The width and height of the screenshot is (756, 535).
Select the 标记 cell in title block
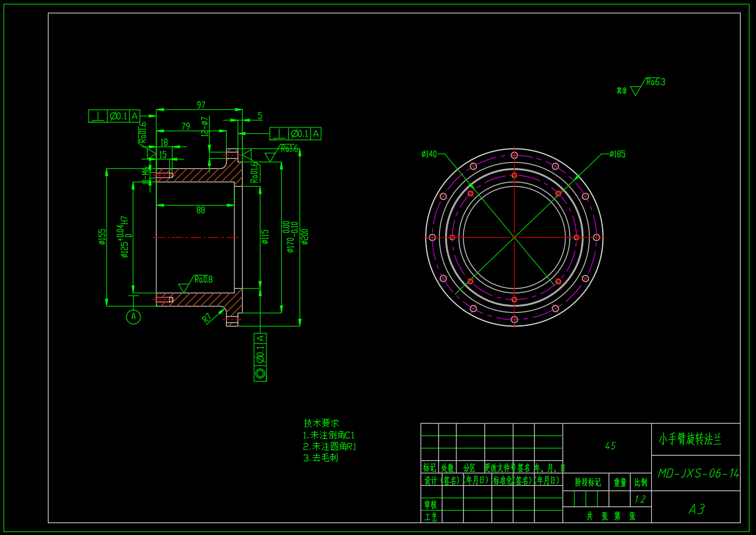[430, 467]
